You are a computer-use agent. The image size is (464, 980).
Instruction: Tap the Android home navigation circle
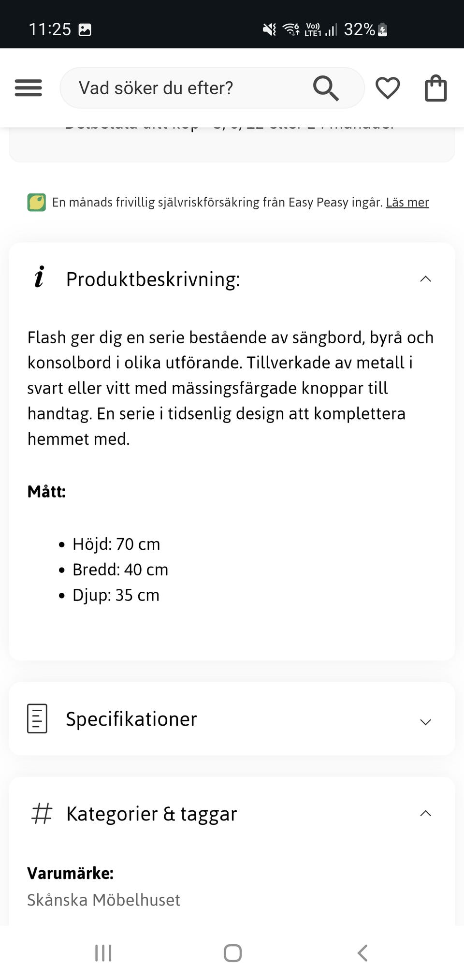tap(232, 953)
